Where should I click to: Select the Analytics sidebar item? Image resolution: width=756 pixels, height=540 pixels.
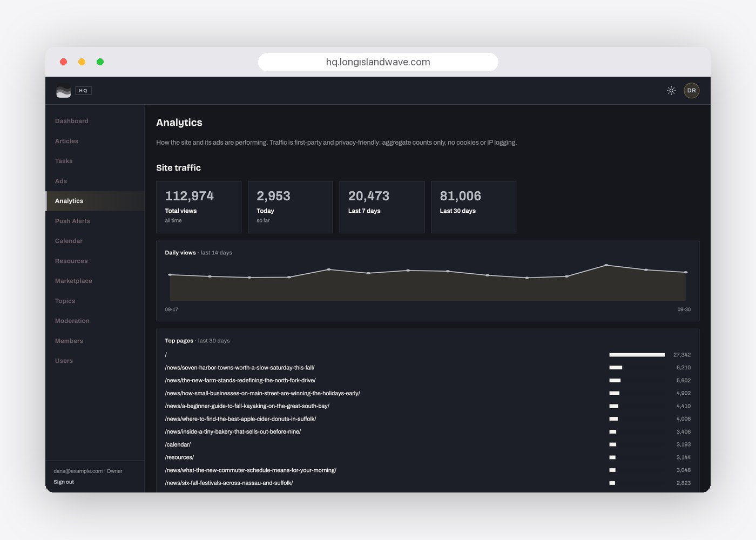tap(95, 201)
